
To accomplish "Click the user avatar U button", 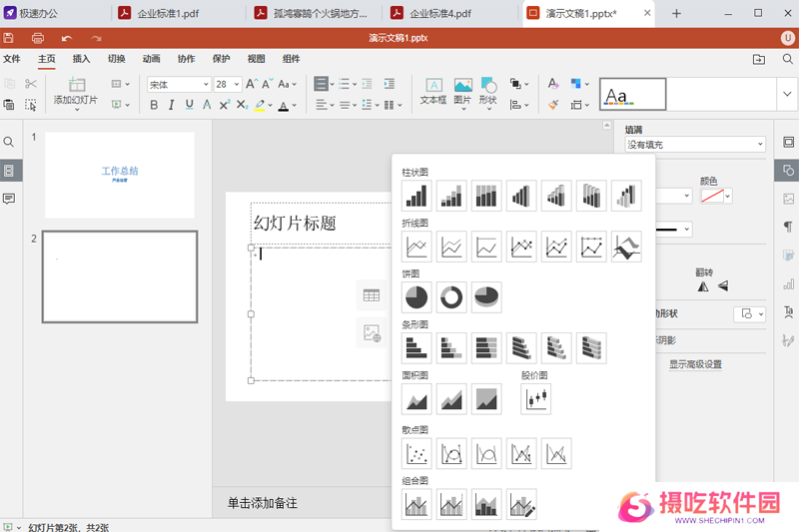I will tap(788, 38).
